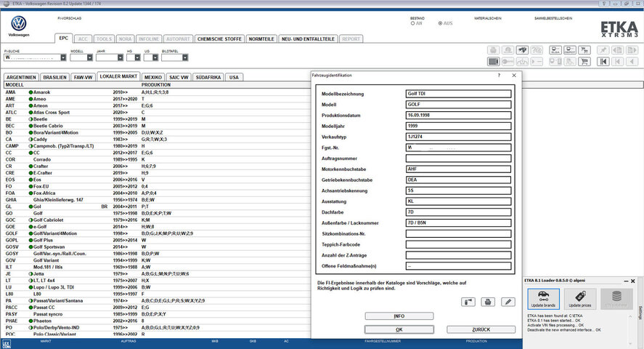644x349 pixels.
Task: Click the Volkswagen logo
Action: [18, 23]
